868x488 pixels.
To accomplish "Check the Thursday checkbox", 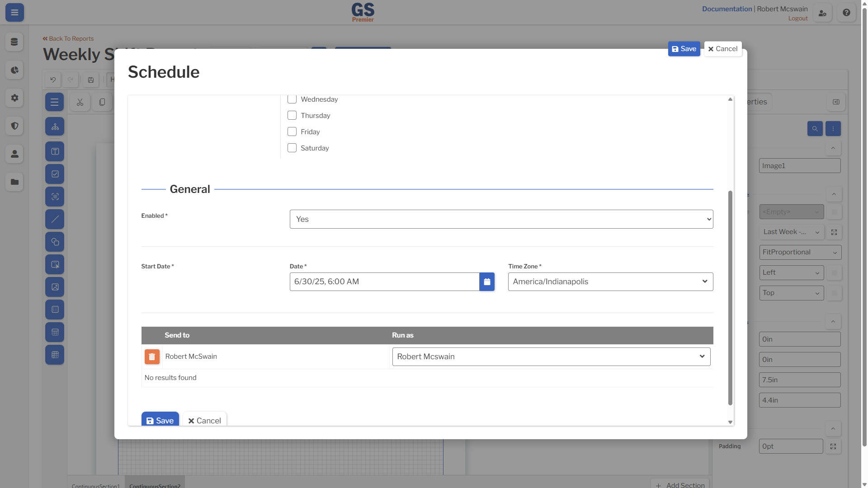I will (x=292, y=116).
